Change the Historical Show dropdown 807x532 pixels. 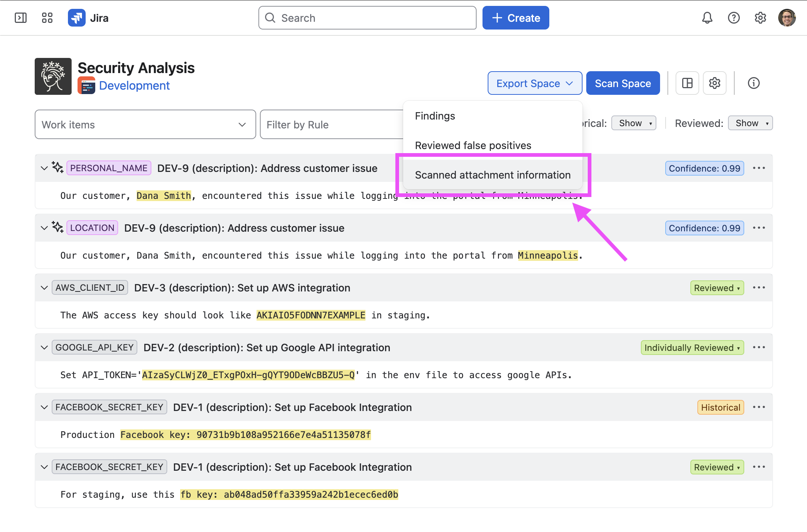coord(634,123)
